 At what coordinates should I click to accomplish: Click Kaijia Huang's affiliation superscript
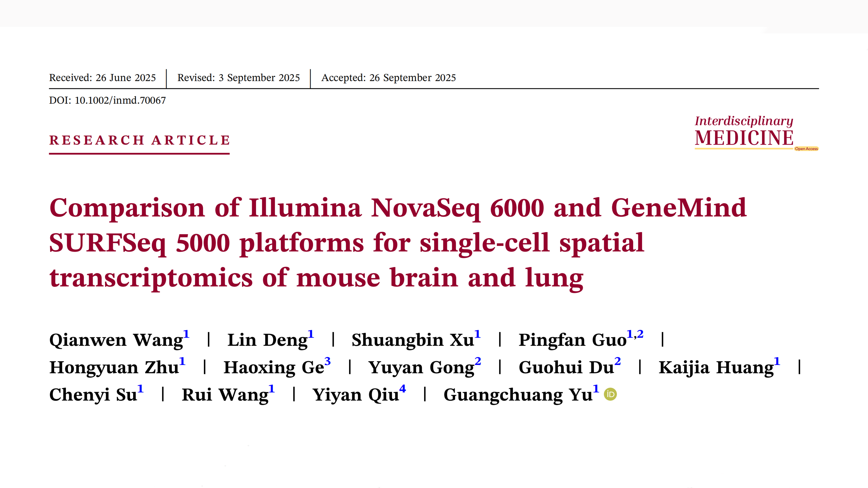pos(777,361)
